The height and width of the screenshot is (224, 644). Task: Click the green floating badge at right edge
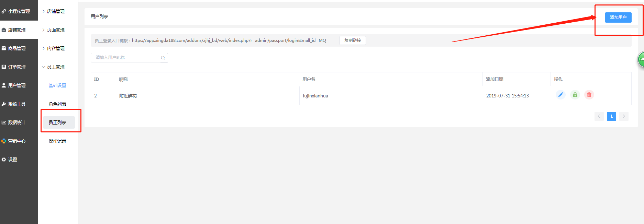pyautogui.click(x=641, y=59)
